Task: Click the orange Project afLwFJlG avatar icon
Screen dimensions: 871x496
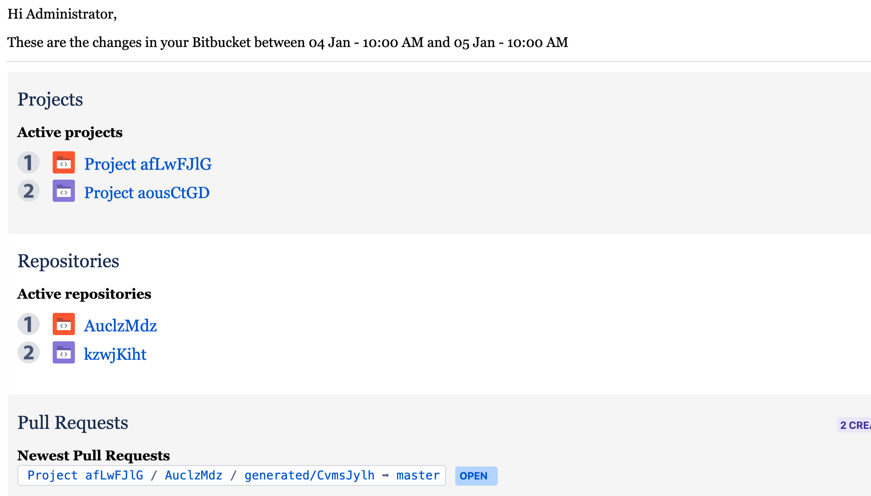Action: tap(64, 163)
